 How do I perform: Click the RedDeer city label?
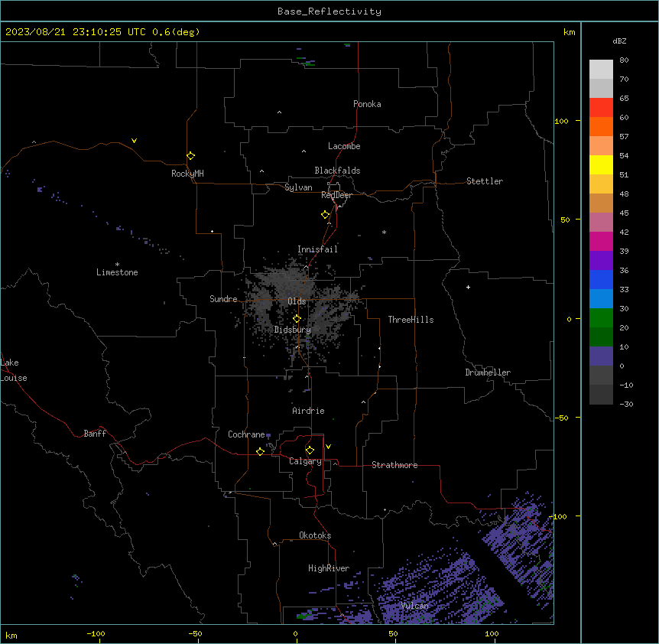tap(336, 195)
